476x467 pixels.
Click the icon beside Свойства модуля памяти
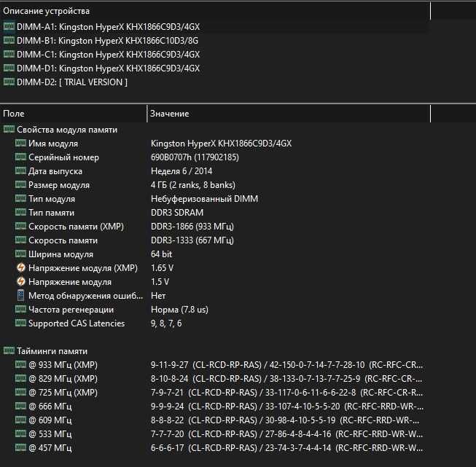pyautogui.click(x=9, y=129)
